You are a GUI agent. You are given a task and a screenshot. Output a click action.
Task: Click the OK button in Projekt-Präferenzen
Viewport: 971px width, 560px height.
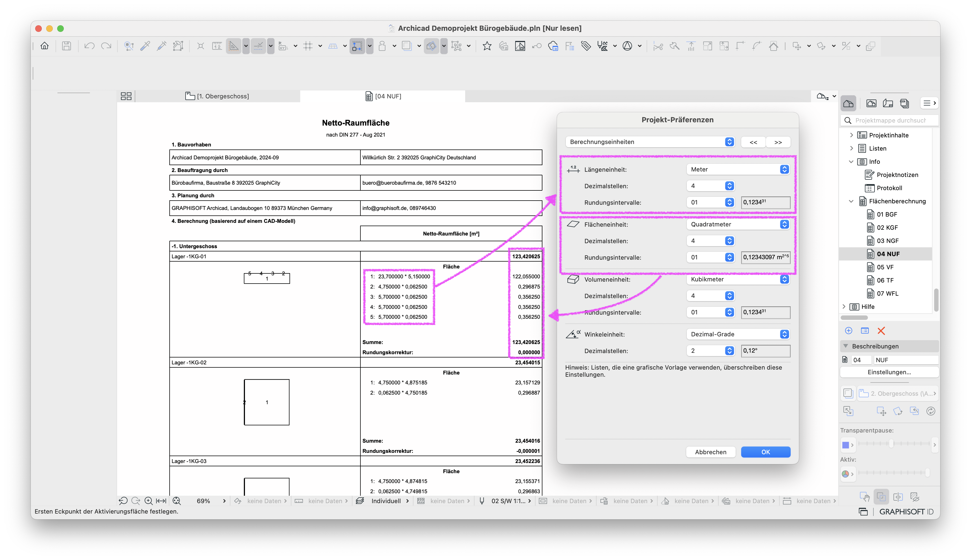coord(766,452)
